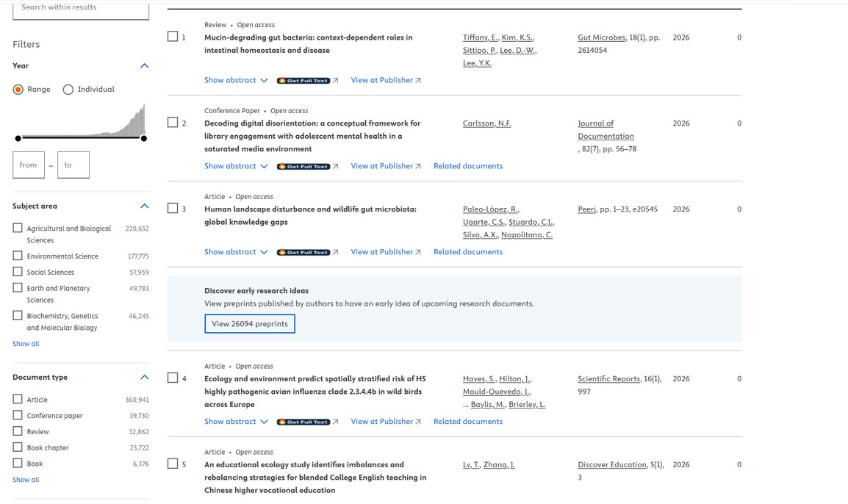Click View 26094 preprints button
This screenshot has width=848, height=504.
click(250, 324)
